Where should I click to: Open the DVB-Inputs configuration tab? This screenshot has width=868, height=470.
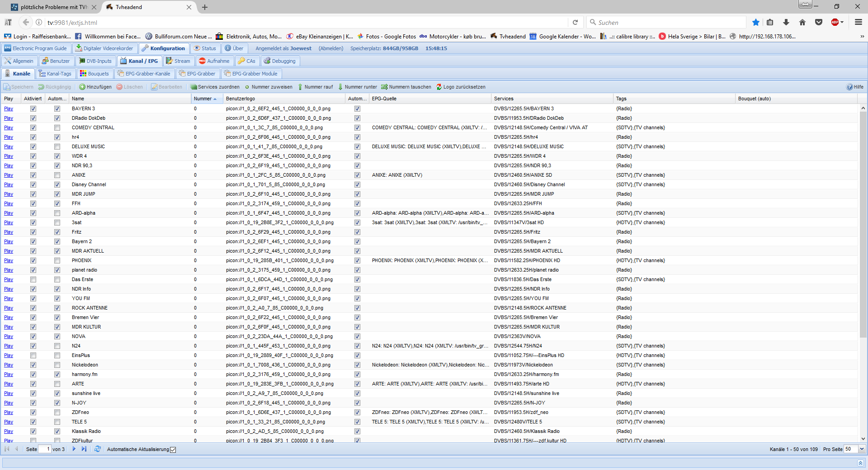[x=95, y=61]
